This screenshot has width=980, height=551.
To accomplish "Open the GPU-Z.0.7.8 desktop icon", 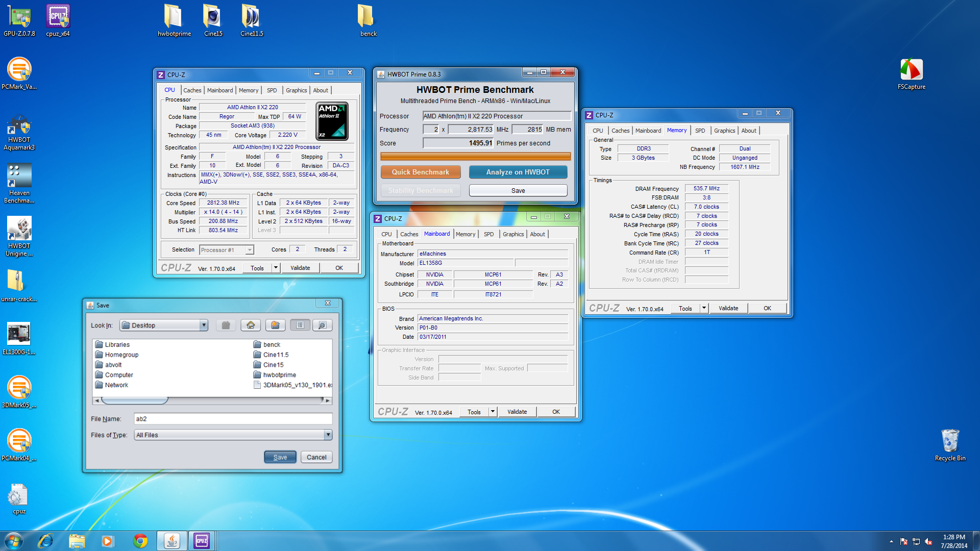I will tap(19, 20).
